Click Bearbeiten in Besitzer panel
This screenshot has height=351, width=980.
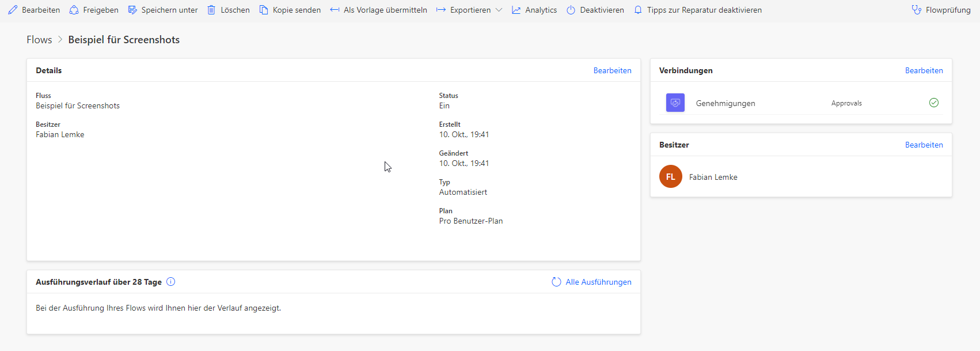coord(924,145)
